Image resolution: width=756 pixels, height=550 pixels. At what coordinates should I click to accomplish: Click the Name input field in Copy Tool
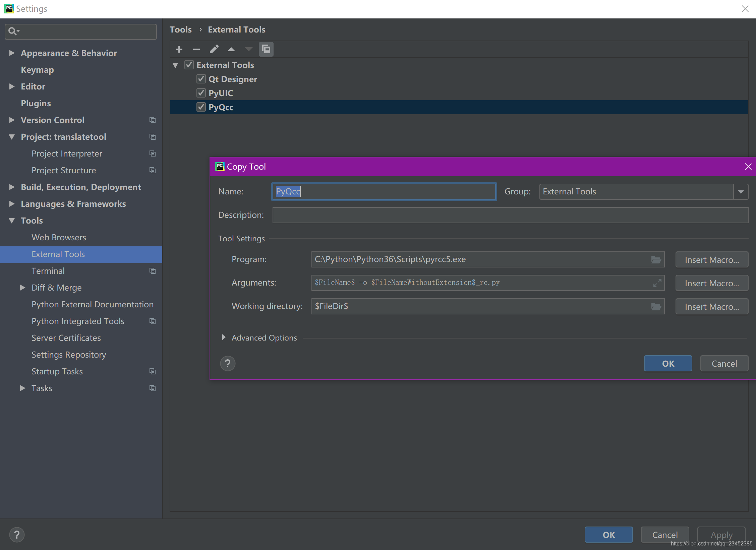coord(385,191)
